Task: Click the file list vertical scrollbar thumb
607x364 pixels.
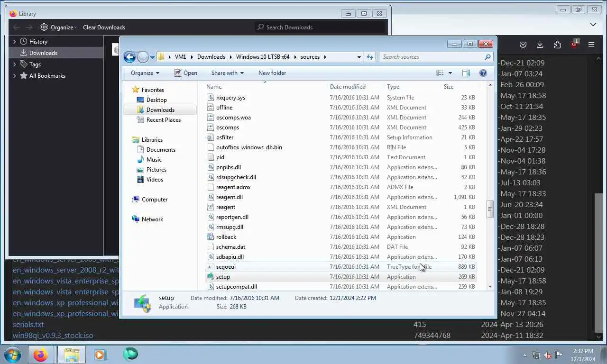Action: 490,209
